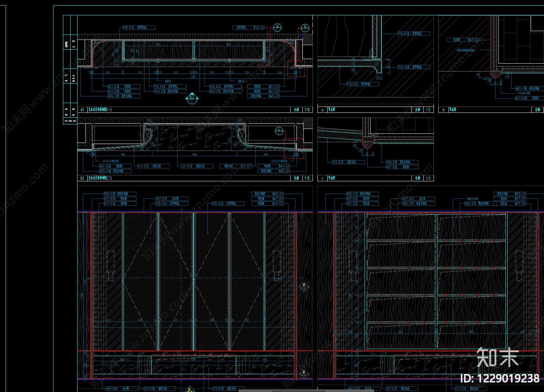Select right wall sconce in left elevation
The height and width of the screenshot is (392, 544).
(x=277, y=261)
